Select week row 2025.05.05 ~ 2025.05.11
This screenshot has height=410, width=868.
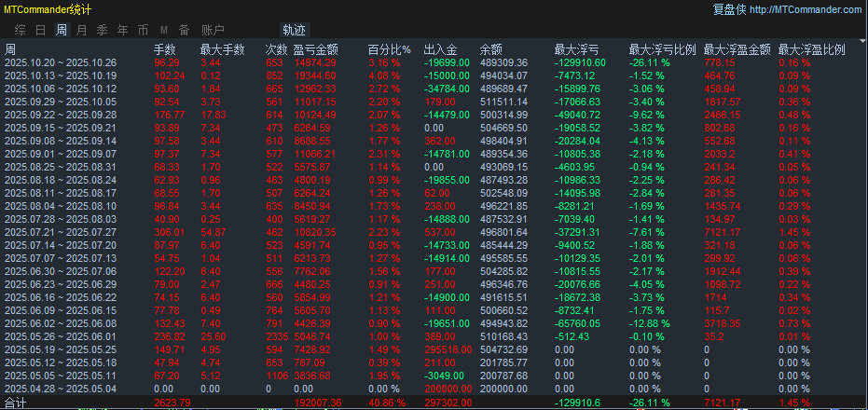(434, 376)
